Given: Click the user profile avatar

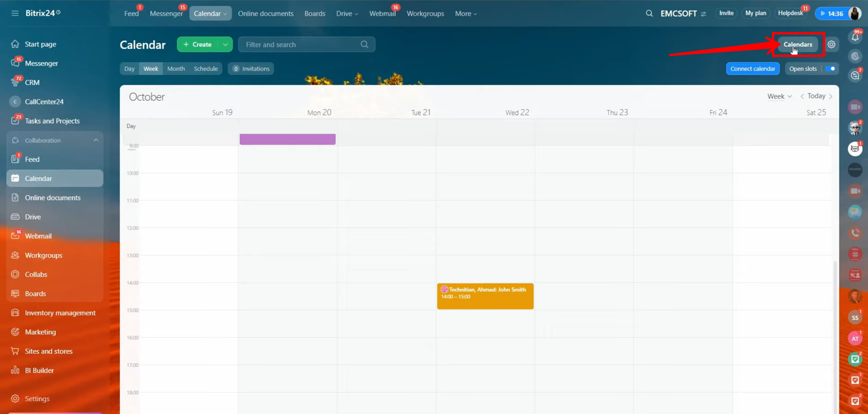Looking at the screenshot, I should pos(854,13).
